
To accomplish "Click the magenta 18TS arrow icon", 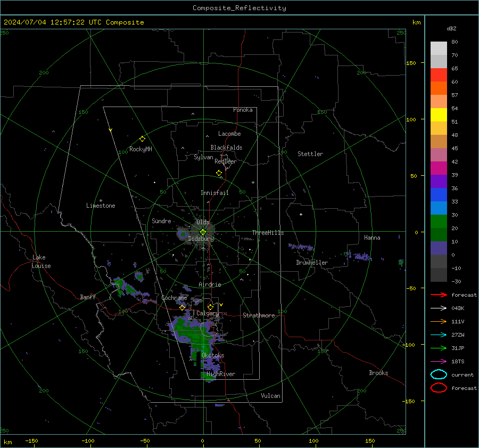I will click(x=439, y=362).
